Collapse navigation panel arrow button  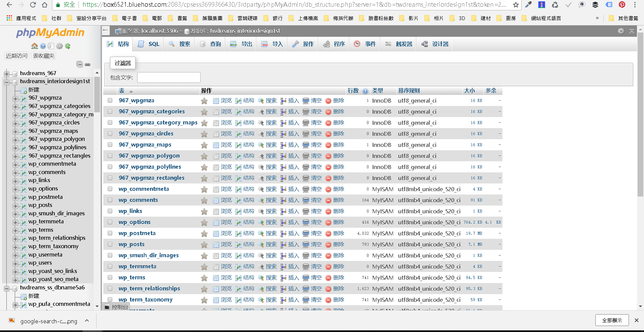coord(106,31)
